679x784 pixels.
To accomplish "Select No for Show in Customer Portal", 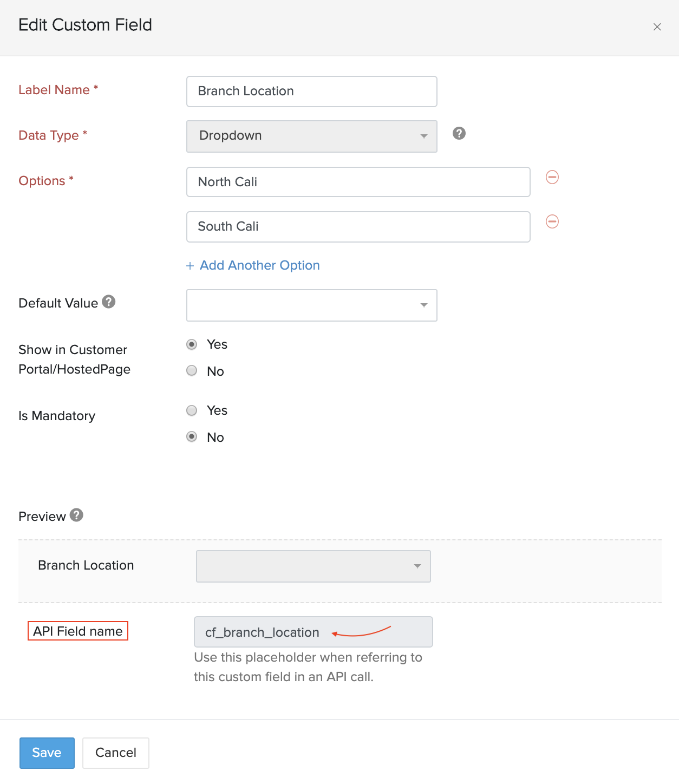I will click(x=191, y=370).
